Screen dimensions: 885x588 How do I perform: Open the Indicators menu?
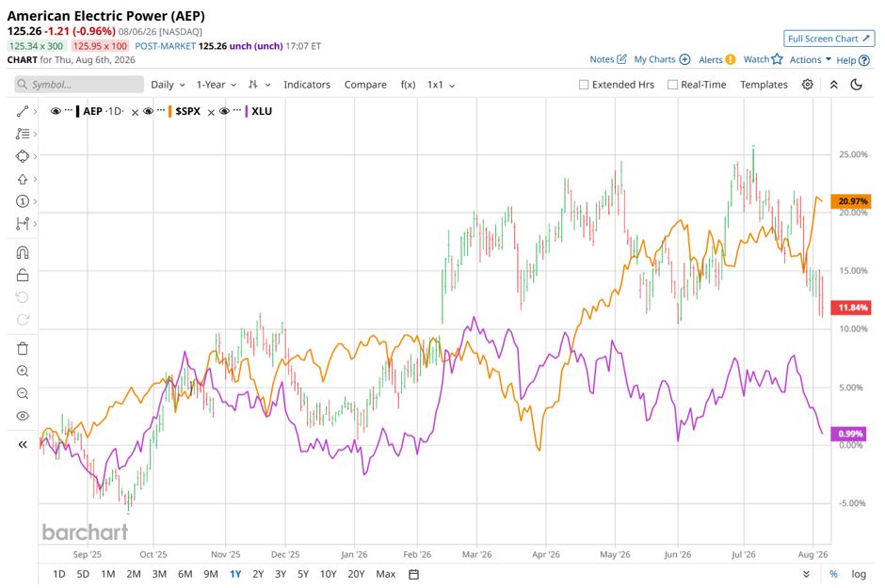pyautogui.click(x=307, y=85)
